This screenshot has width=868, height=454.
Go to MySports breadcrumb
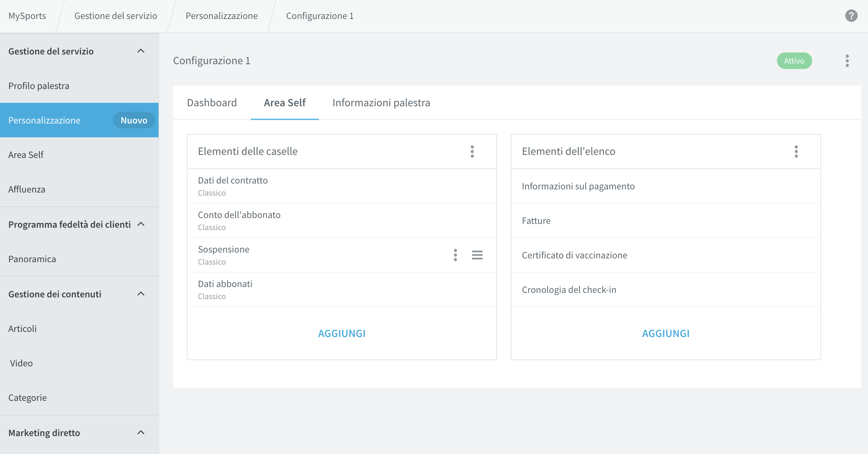point(27,16)
